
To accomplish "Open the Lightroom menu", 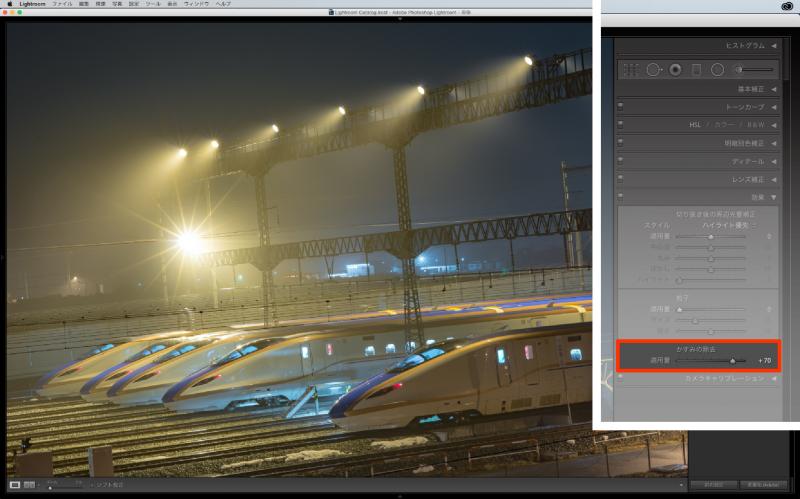I will 33,4.
